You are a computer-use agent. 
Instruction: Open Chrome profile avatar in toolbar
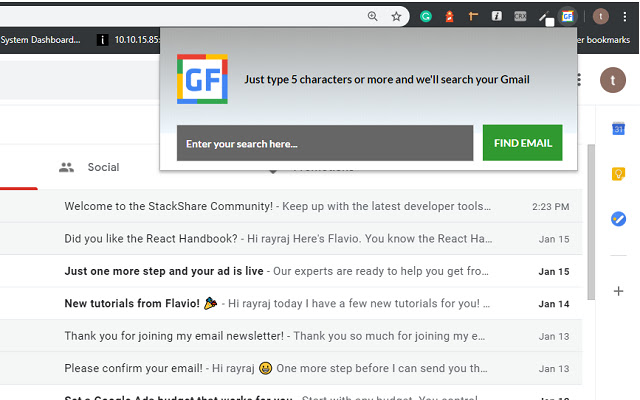pos(600,16)
